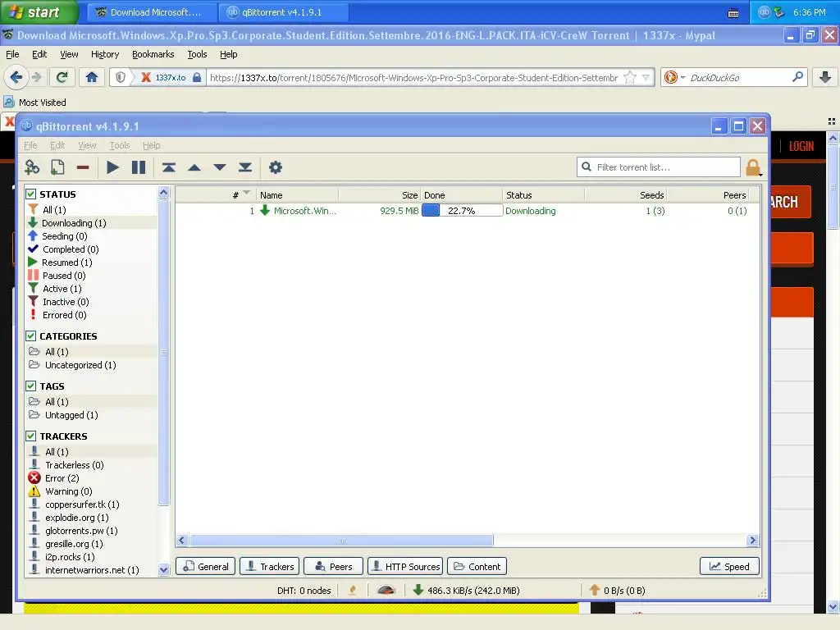The width and height of the screenshot is (840, 630).
Task: Click the lock qBittorrent UI icon
Action: click(753, 167)
